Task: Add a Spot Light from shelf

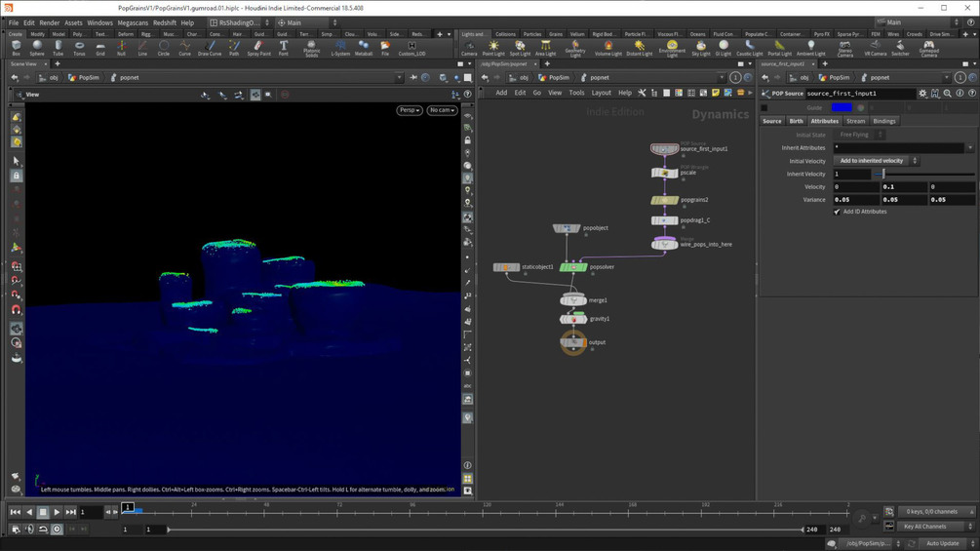Action: tap(520, 48)
